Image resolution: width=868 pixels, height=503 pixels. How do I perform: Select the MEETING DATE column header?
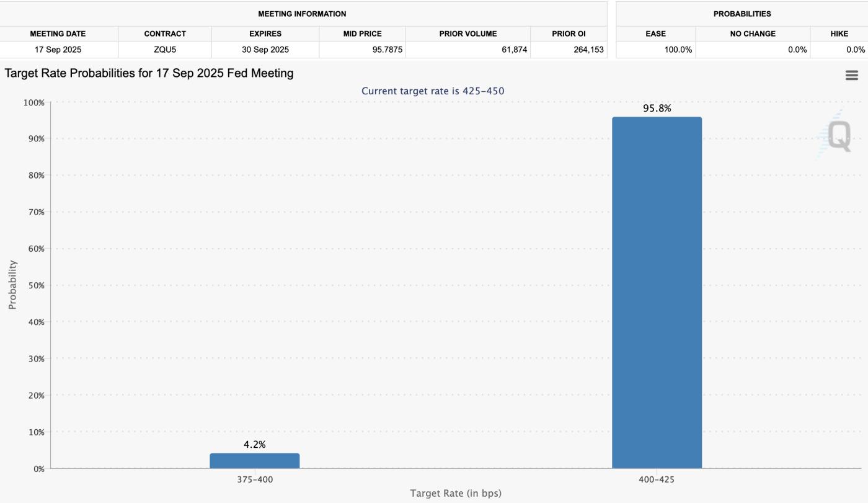59,33
